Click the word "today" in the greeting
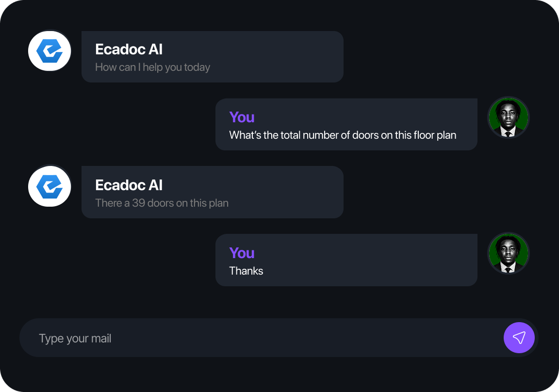The image size is (559, 392). click(197, 67)
